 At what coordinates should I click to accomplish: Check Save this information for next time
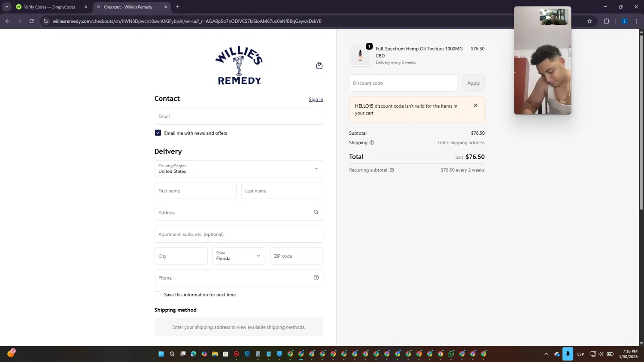pyautogui.click(x=158, y=294)
